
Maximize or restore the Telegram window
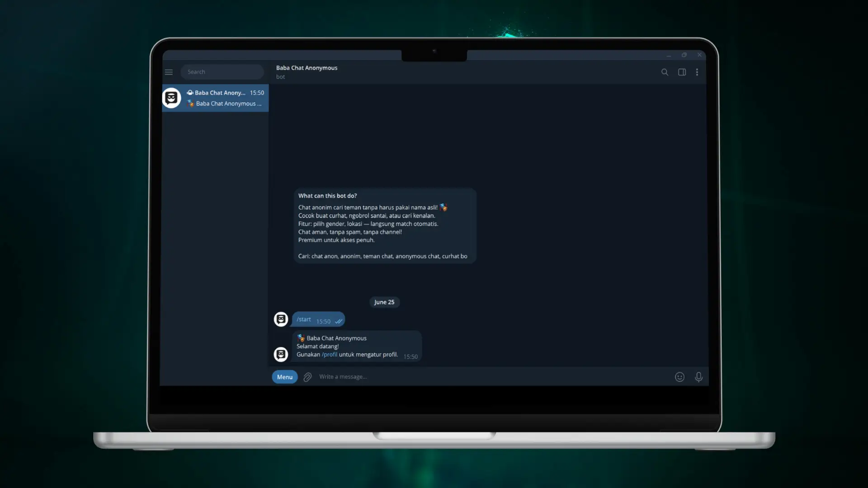[684, 55]
